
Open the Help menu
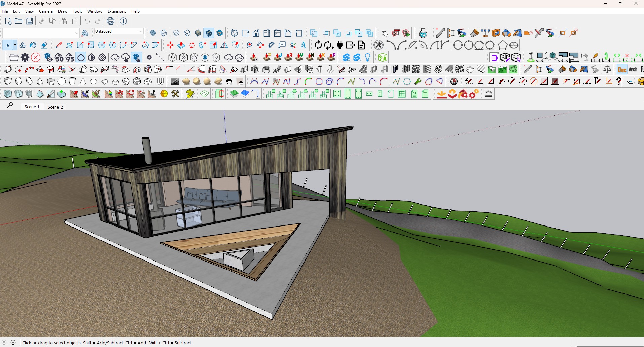tap(135, 11)
